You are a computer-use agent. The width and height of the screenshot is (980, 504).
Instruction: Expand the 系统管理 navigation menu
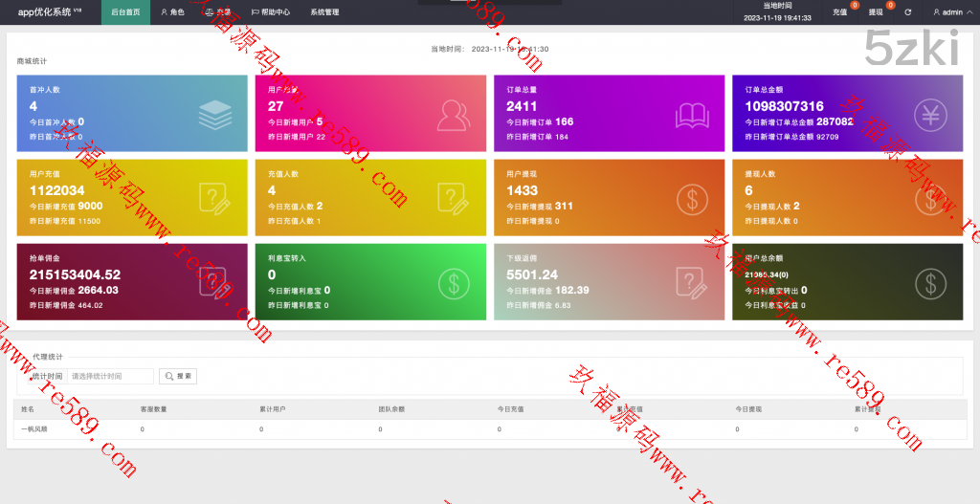click(324, 12)
